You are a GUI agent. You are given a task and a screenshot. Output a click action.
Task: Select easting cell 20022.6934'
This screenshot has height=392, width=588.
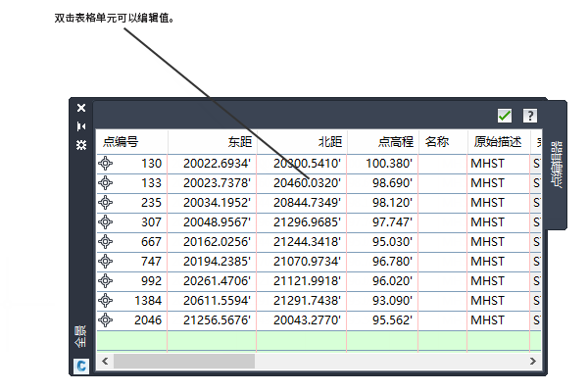pyautogui.click(x=212, y=164)
